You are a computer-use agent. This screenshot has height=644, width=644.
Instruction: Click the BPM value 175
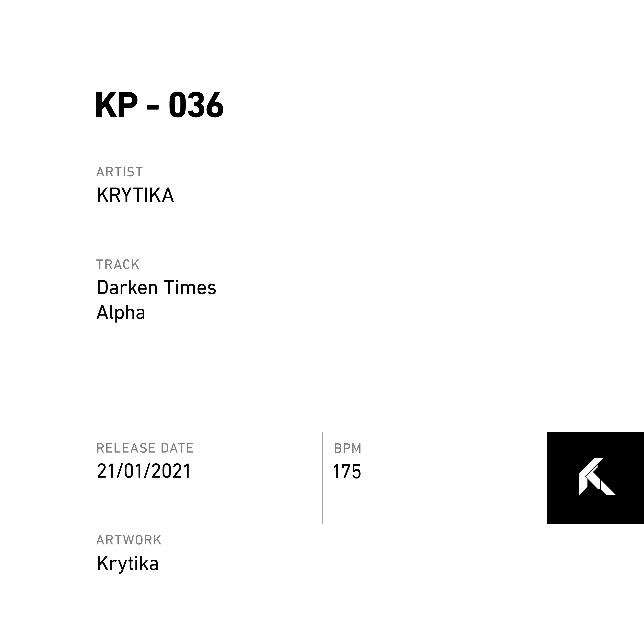[x=347, y=472]
